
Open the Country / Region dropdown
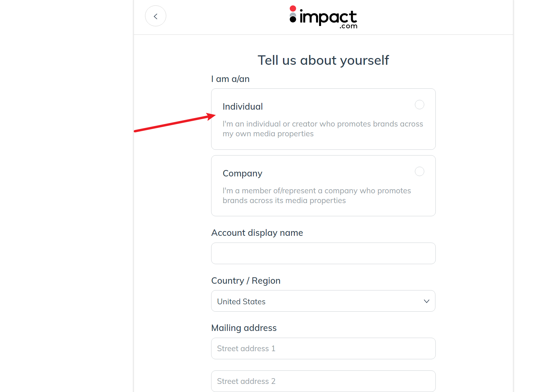(323, 301)
